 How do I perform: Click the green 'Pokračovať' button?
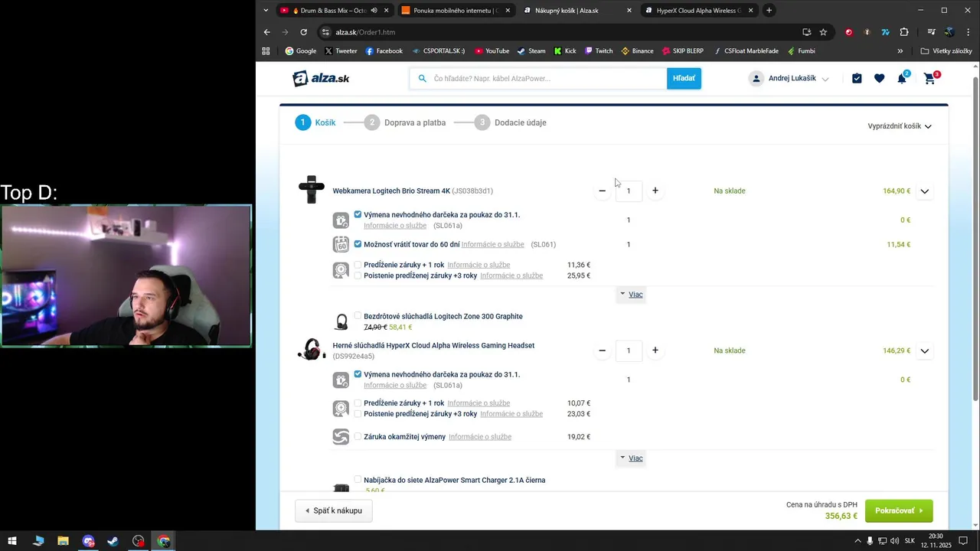pyautogui.click(x=899, y=510)
